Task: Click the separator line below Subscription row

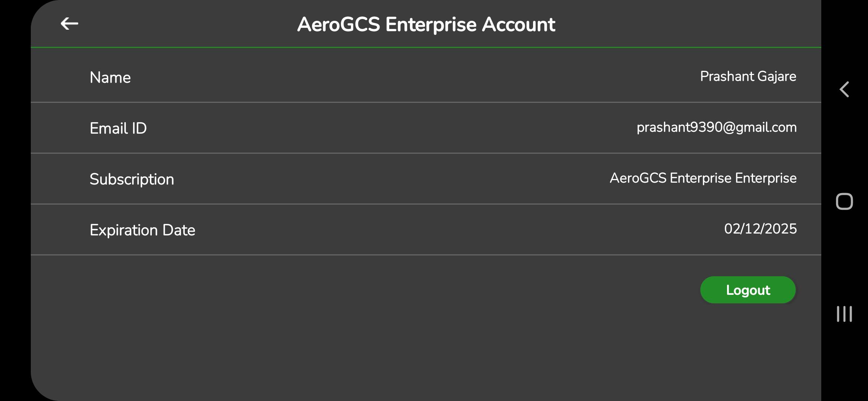Action: [x=426, y=204]
